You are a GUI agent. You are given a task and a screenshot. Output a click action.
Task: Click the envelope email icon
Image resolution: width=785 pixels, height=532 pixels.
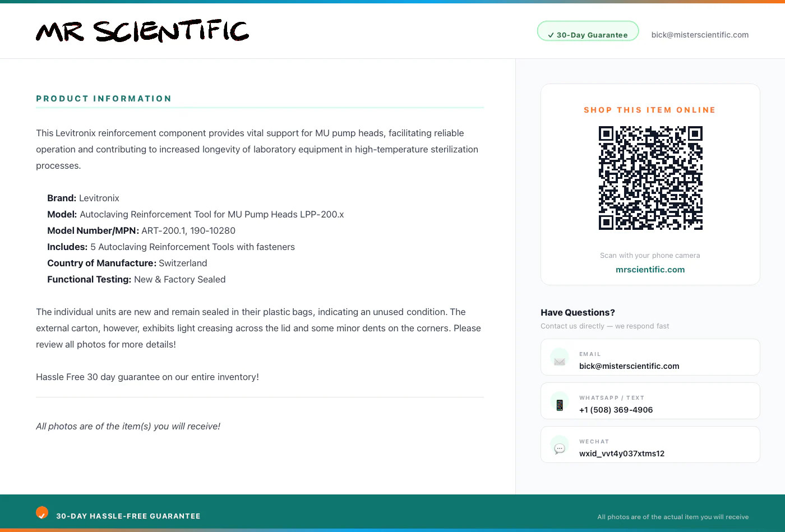560,358
